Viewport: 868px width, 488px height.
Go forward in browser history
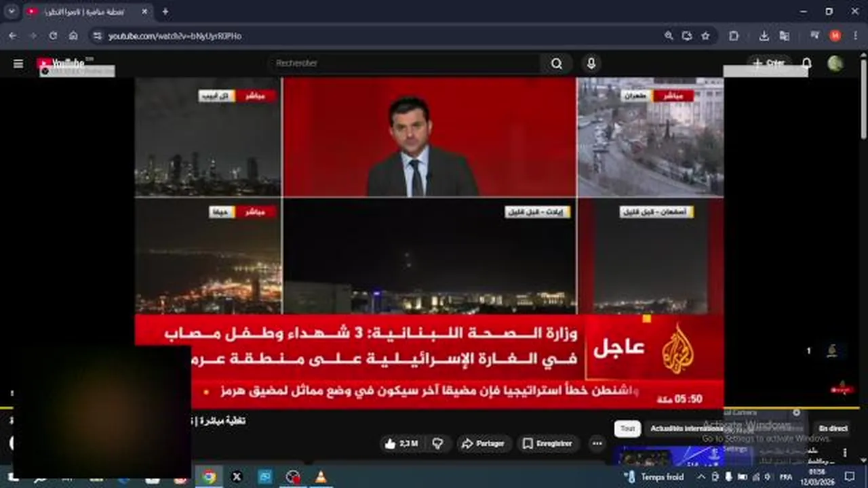click(33, 36)
